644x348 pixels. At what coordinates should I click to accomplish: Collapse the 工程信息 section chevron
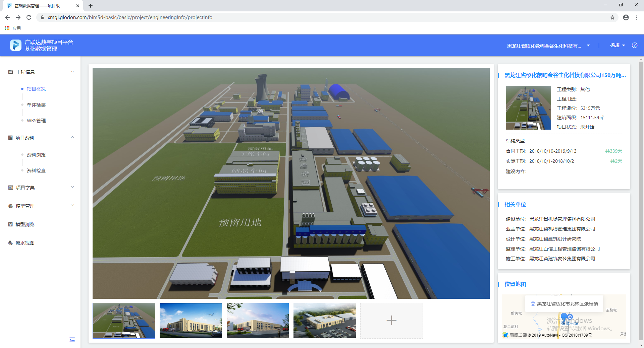point(72,72)
